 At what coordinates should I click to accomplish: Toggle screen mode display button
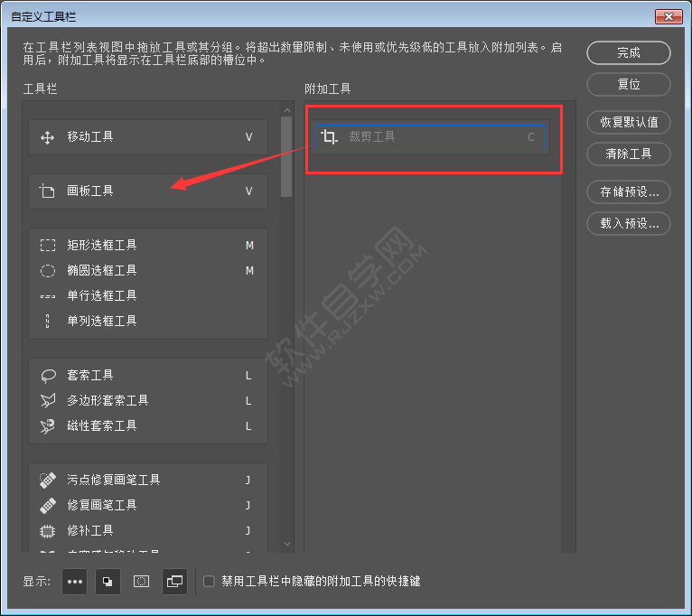pyautogui.click(x=174, y=582)
